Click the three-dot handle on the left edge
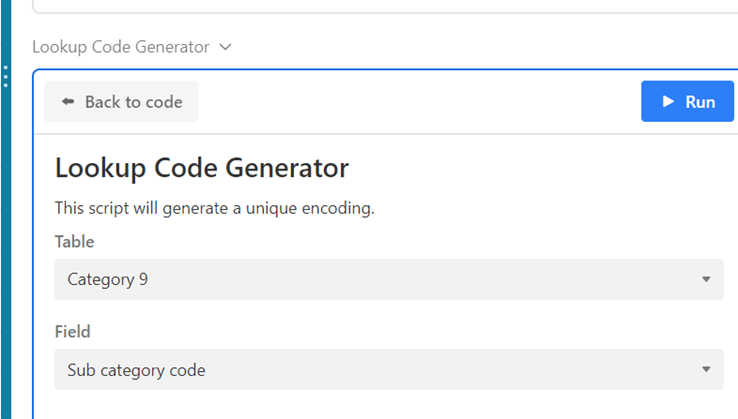The width and height of the screenshot is (738, 419). point(5,77)
